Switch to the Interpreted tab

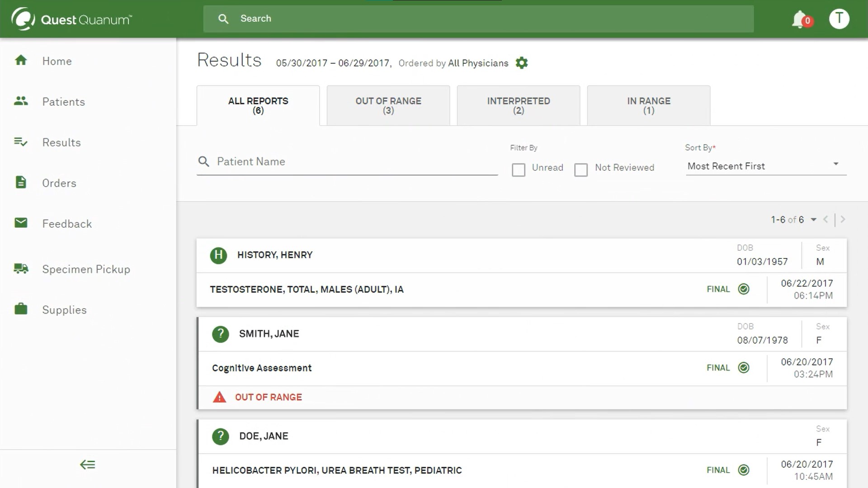[519, 105]
